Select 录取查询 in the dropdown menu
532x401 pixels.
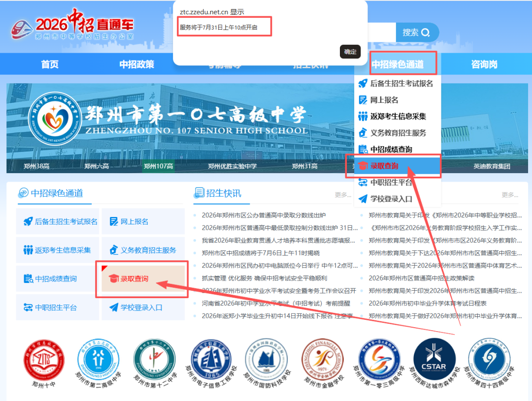[x=398, y=166]
